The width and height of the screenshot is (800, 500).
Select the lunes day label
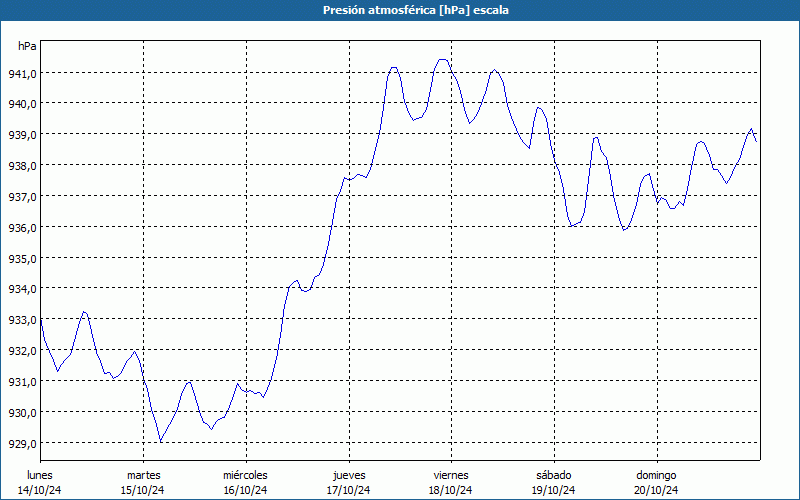(40, 475)
